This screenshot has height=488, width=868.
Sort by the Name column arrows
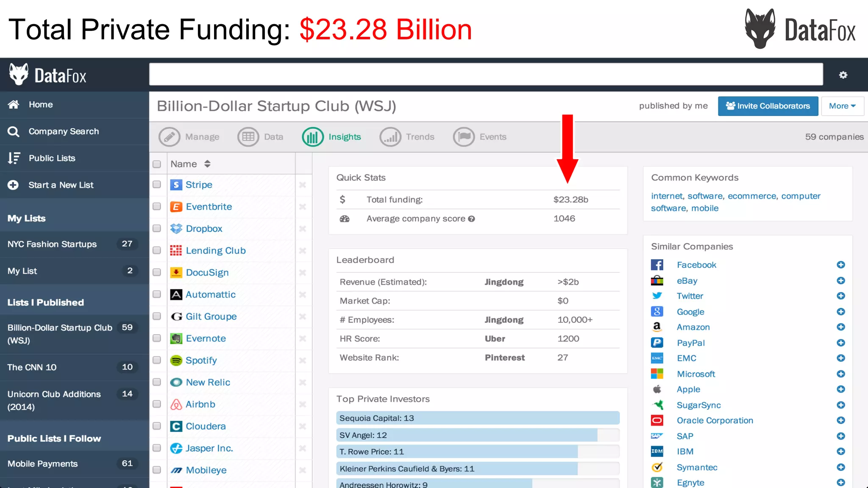pyautogui.click(x=207, y=164)
